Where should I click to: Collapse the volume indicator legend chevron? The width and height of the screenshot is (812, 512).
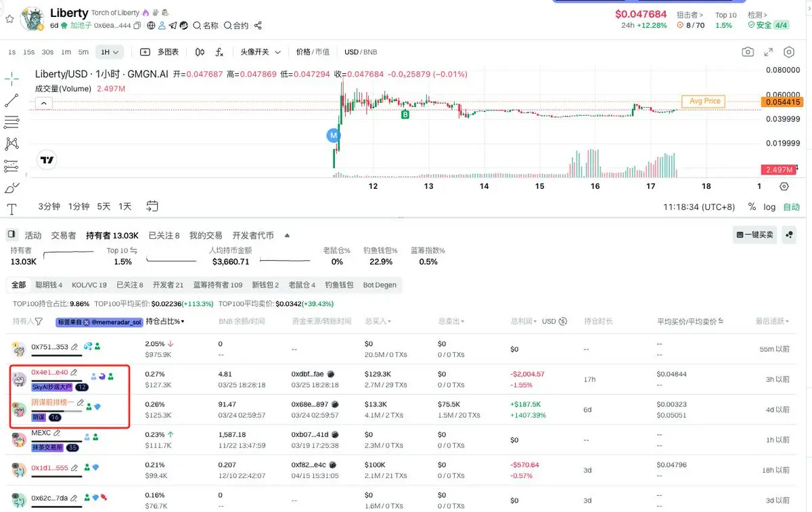[43, 104]
